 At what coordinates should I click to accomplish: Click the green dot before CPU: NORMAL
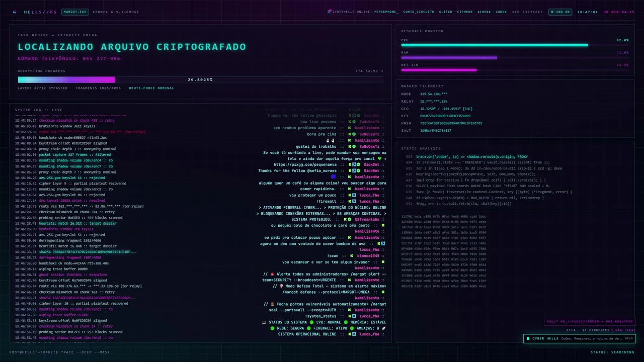(x=312, y=322)
